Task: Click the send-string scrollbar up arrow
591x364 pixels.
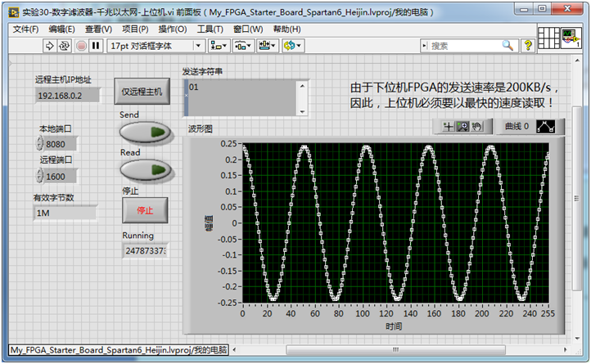Action: pyautogui.click(x=302, y=86)
